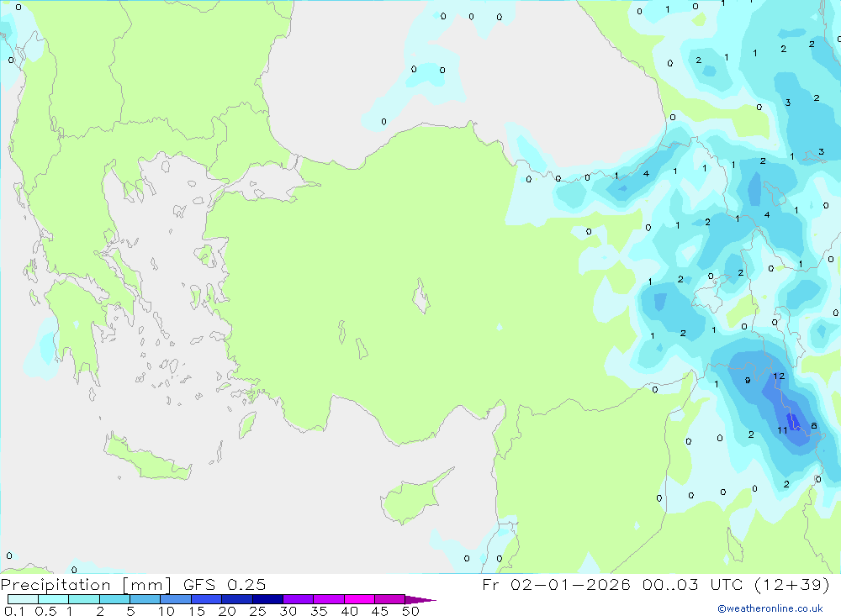
Task: Click the "8" precipitation value on the map
Action: point(813,426)
